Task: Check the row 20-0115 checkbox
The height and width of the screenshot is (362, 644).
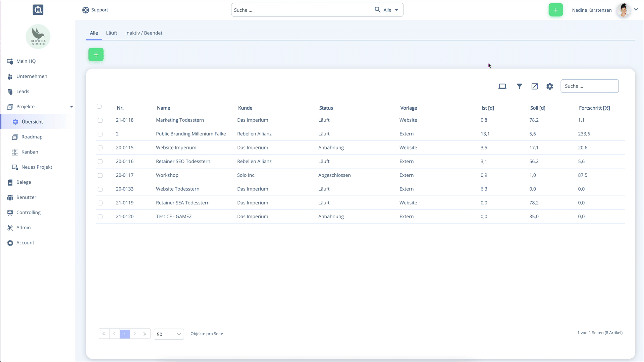Action: (100, 148)
